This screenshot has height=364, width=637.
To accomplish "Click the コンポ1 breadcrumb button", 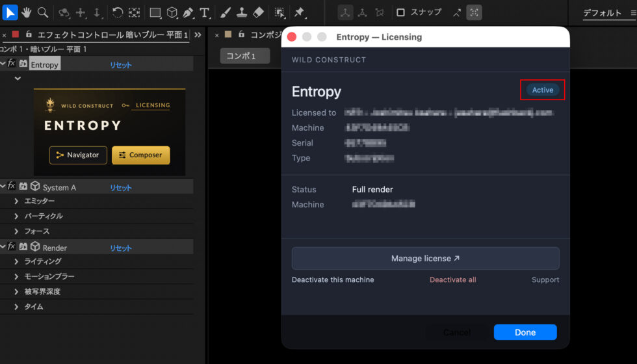I will tap(245, 56).
